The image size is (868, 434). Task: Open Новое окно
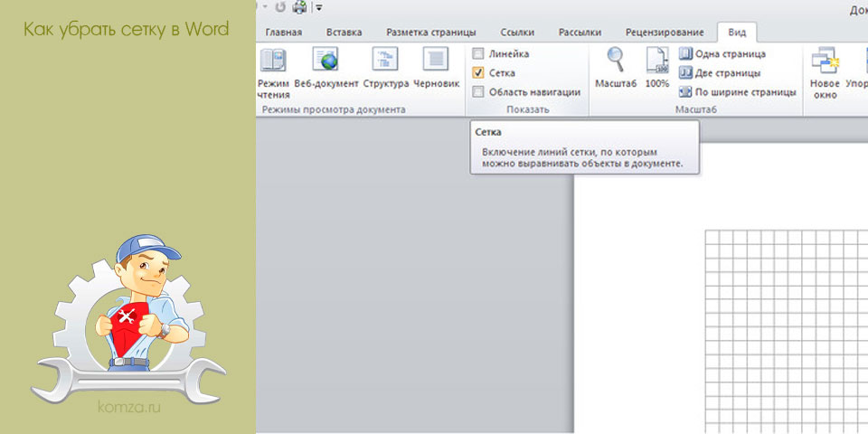coord(825,72)
